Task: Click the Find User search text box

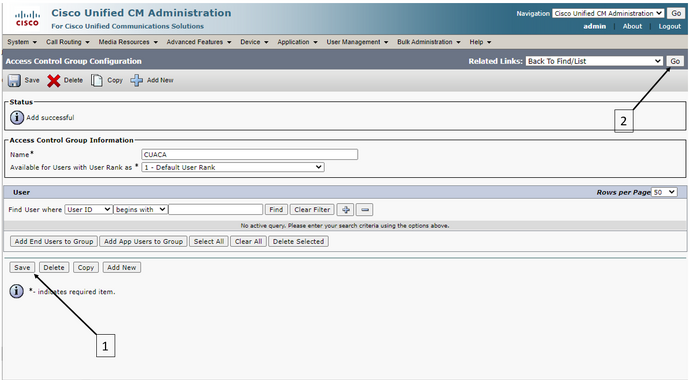Action: point(216,209)
